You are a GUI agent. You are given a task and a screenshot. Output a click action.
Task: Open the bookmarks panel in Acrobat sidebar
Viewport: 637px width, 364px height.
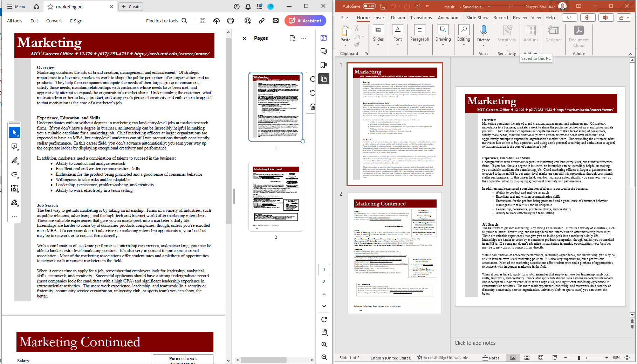click(324, 65)
